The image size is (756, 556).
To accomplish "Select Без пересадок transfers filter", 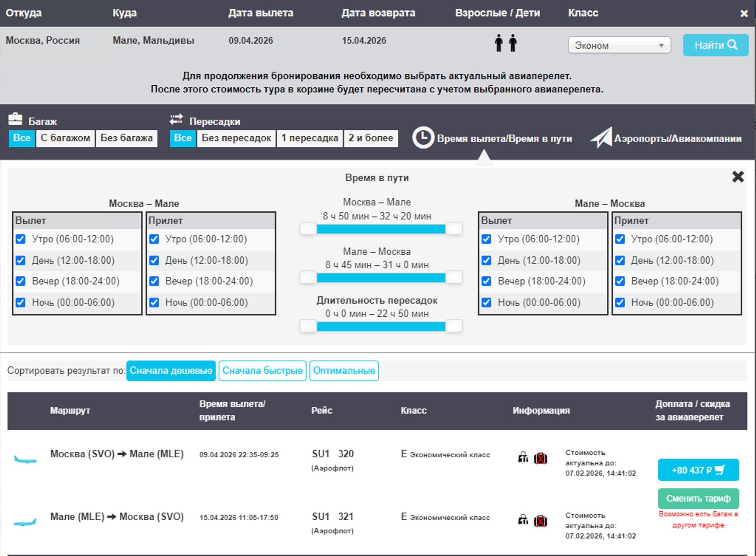I will pyautogui.click(x=236, y=138).
